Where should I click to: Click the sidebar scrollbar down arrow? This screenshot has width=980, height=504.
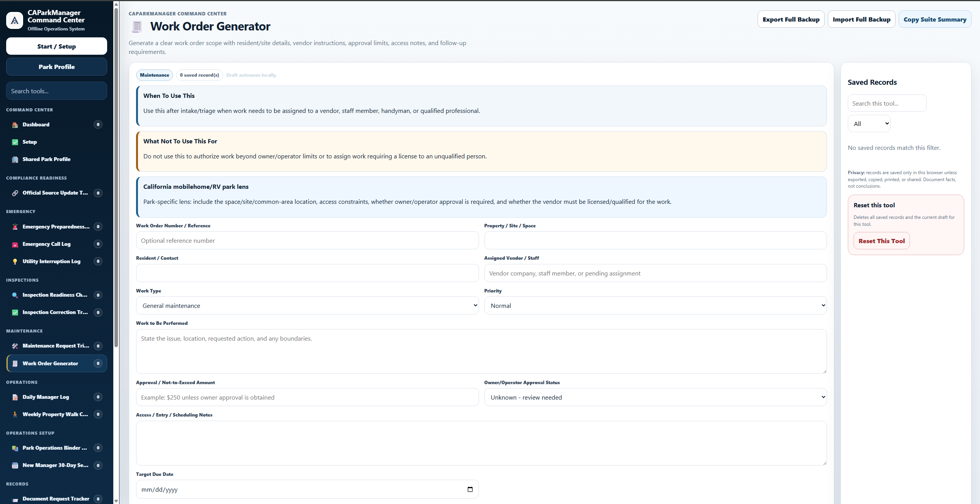[x=116, y=501]
